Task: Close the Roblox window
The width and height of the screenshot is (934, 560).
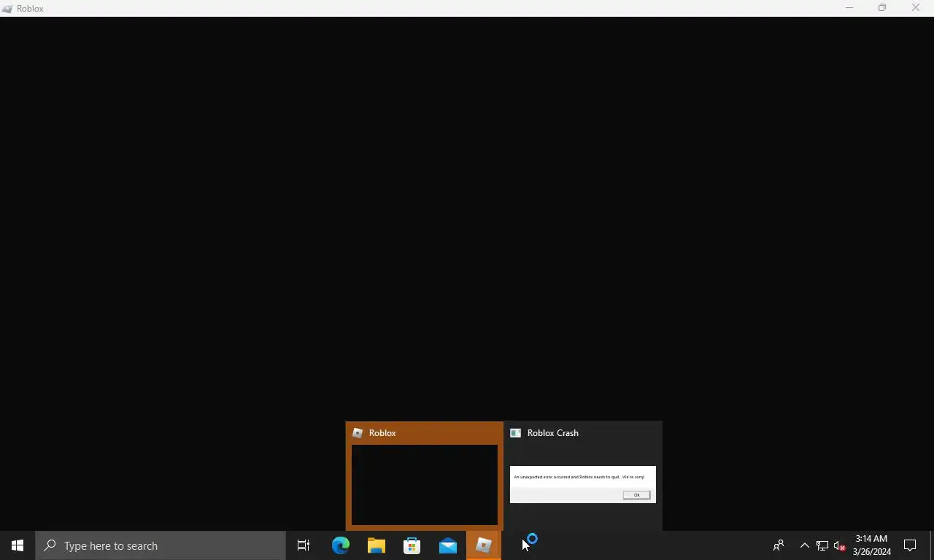Action: point(916,8)
